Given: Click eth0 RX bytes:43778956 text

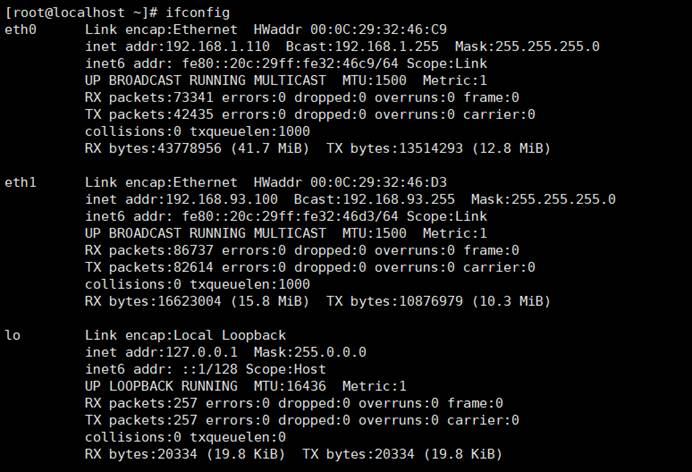Looking at the screenshot, I should point(148,148).
